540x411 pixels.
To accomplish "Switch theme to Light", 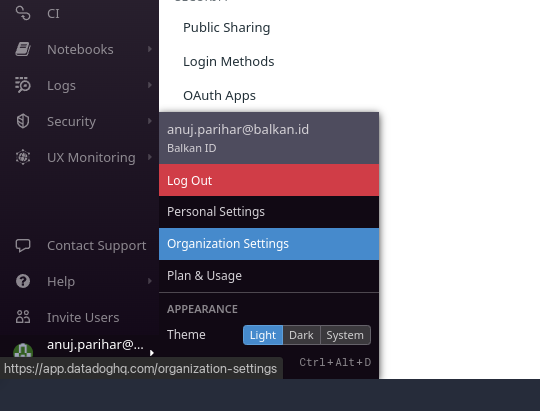I will [x=263, y=335].
